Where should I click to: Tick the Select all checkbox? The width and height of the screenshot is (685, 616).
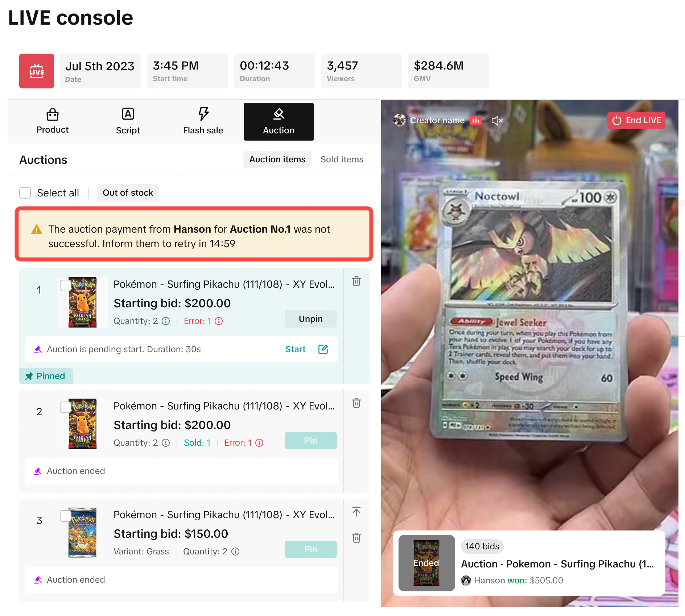[x=25, y=193]
